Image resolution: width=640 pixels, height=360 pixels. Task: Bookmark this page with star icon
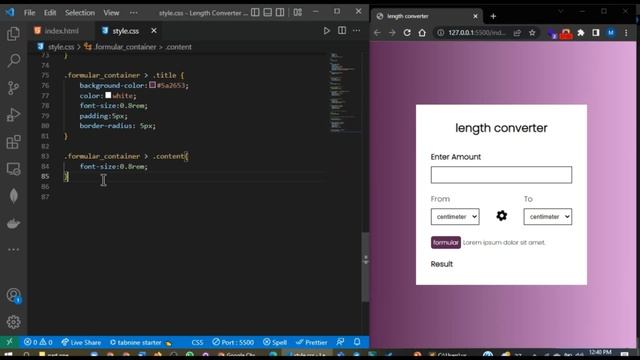[532, 33]
